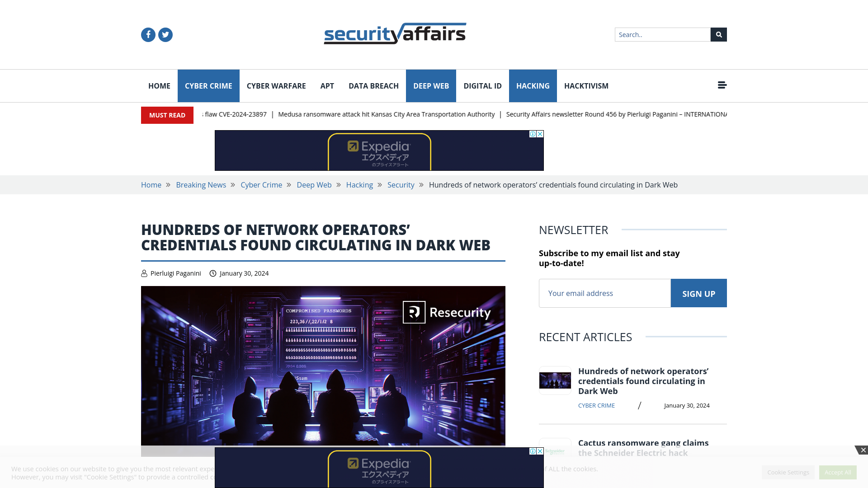Screen dimensions: 868x488
Task: Open Cookie Settings toggle panel
Action: click(788, 472)
